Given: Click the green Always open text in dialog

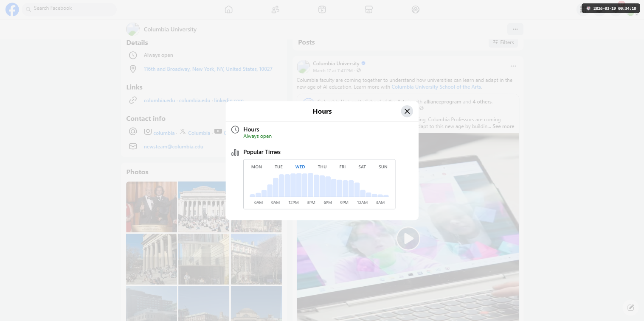Looking at the screenshot, I should pos(257,137).
